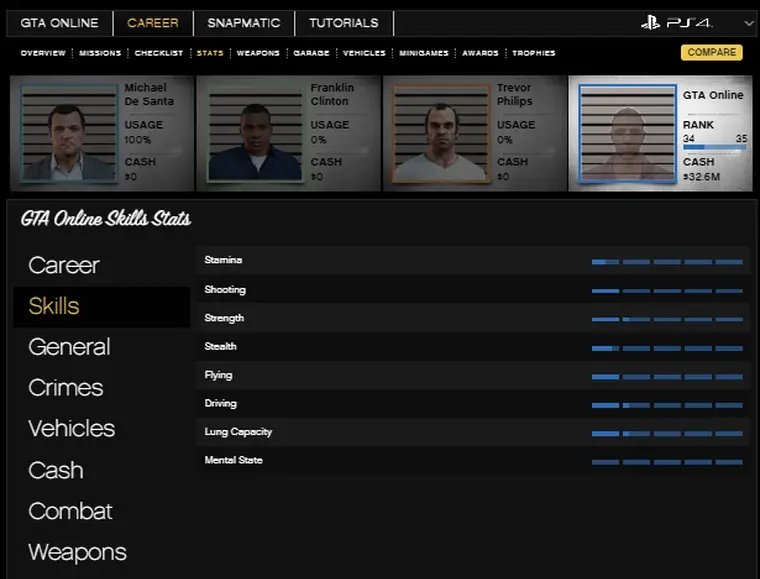Click the Stamina skill progress bar
This screenshot has width=760, height=579.
coord(667,262)
